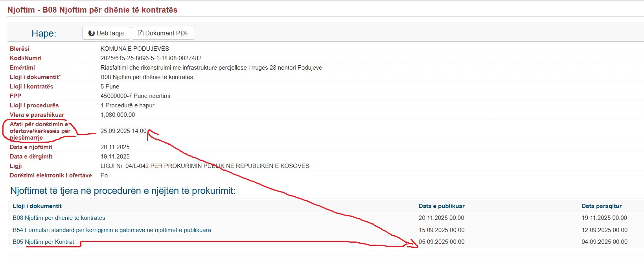Select the KOMUNA E PODUJEVËS buyer value
The image size is (644, 258).
tap(134, 49)
